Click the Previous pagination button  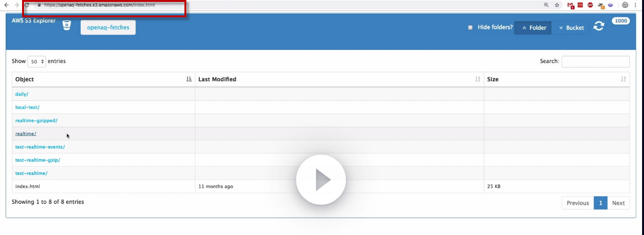click(x=578, y=203)
